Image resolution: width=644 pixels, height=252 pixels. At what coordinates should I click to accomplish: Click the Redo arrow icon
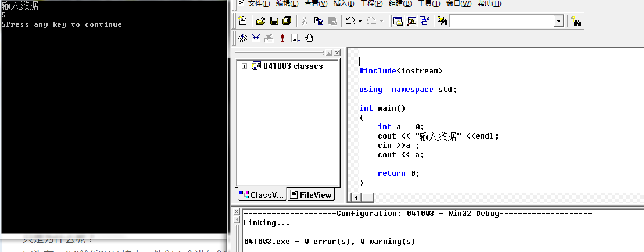(372, 21)
